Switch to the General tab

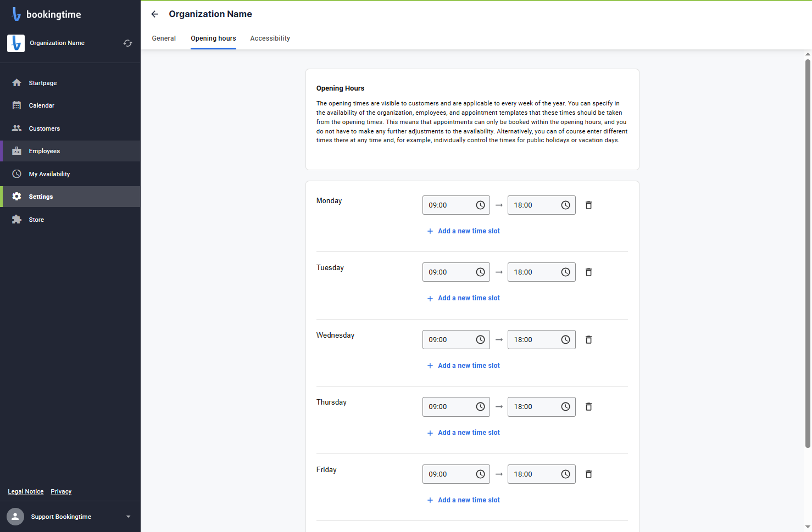[164, 38]
